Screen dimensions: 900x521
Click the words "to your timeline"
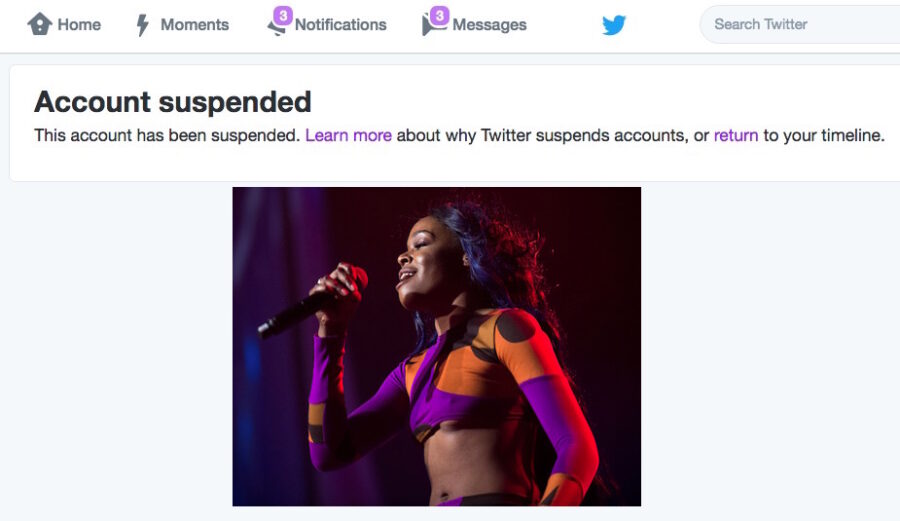click(x=824, y=135)
